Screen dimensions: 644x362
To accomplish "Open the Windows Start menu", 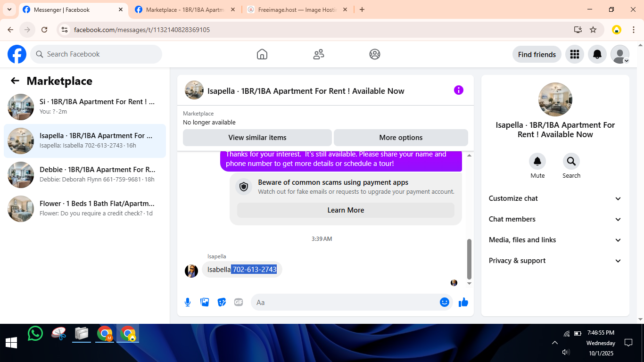I will (x=11, y=343).
